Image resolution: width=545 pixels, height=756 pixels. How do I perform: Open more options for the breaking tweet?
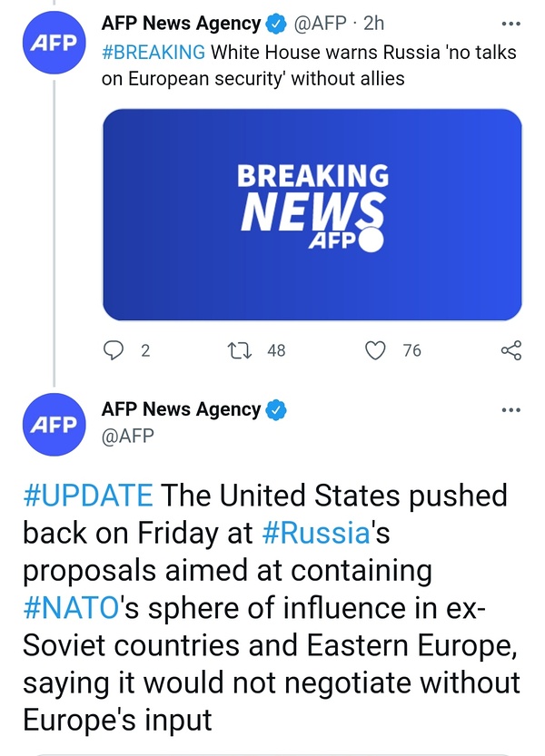[x=511, y=25]
